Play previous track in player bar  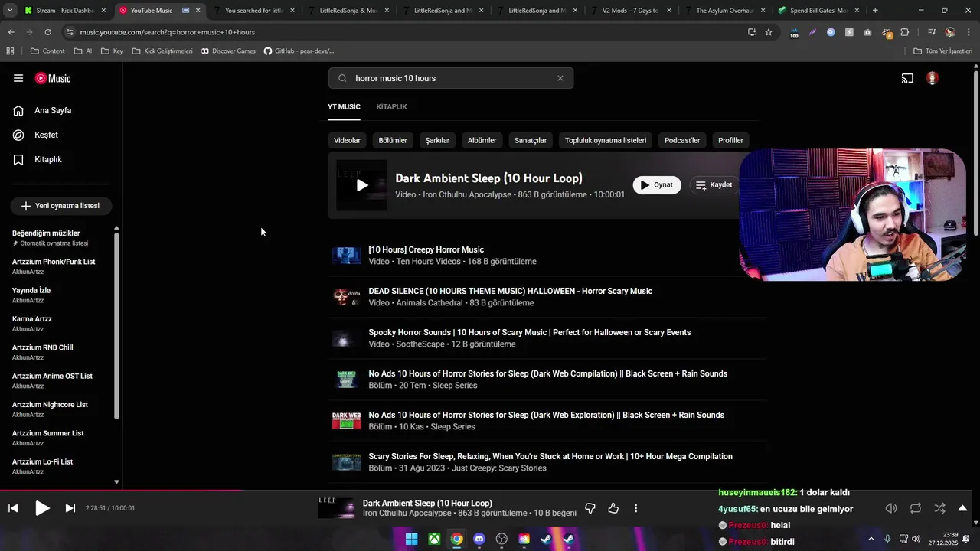point(13,508)
